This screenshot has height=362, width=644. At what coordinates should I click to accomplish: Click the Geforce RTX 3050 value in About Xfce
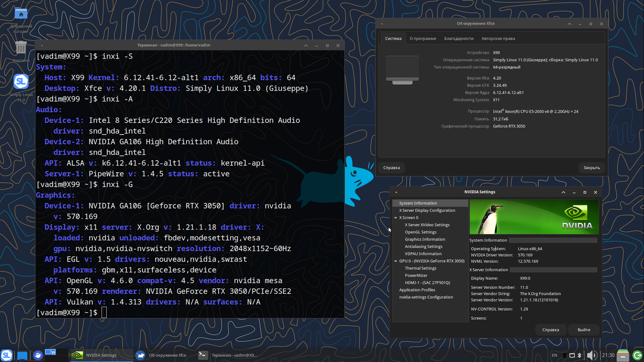coord(509,127)
